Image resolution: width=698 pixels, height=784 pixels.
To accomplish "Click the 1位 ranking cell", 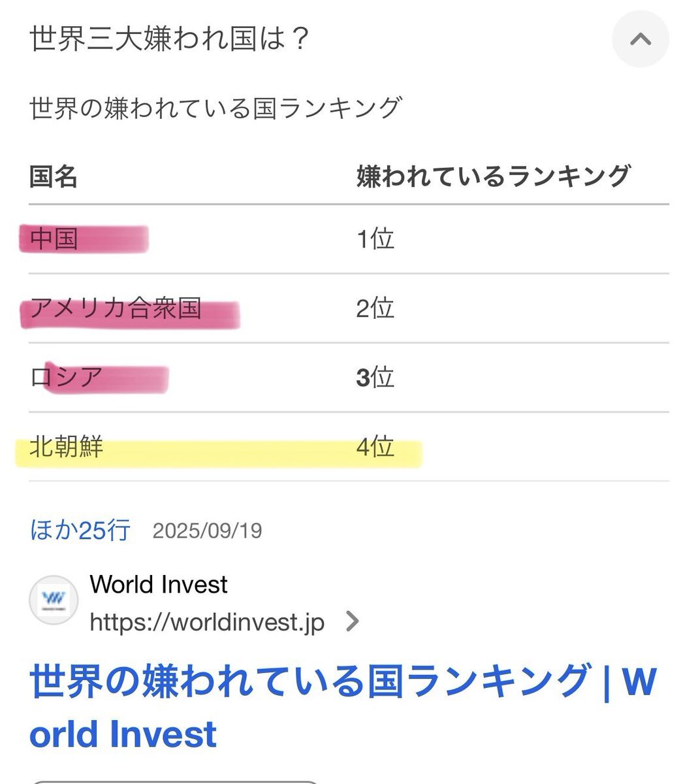I will pos(375,239).
